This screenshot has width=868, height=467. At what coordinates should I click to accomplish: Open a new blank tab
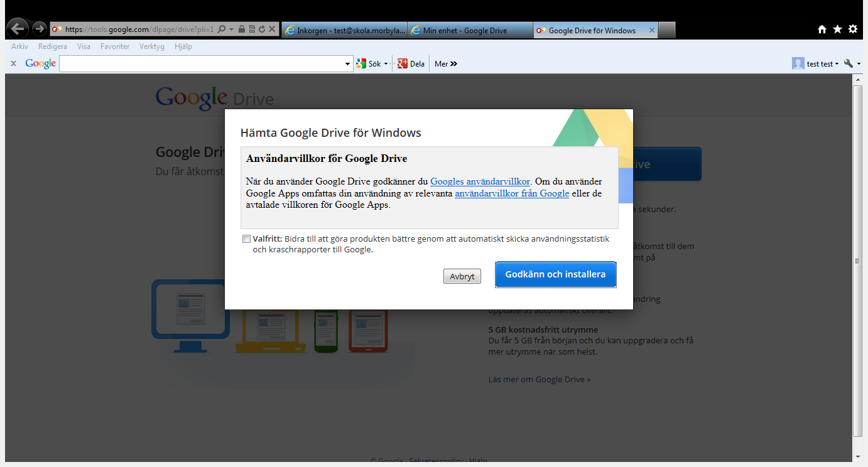pos(667,30)
